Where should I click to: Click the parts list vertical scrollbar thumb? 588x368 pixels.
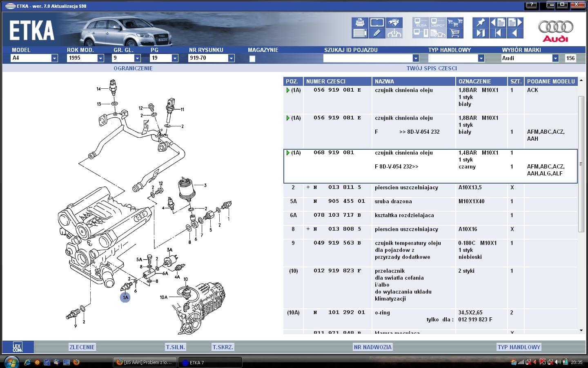point(581,164)
